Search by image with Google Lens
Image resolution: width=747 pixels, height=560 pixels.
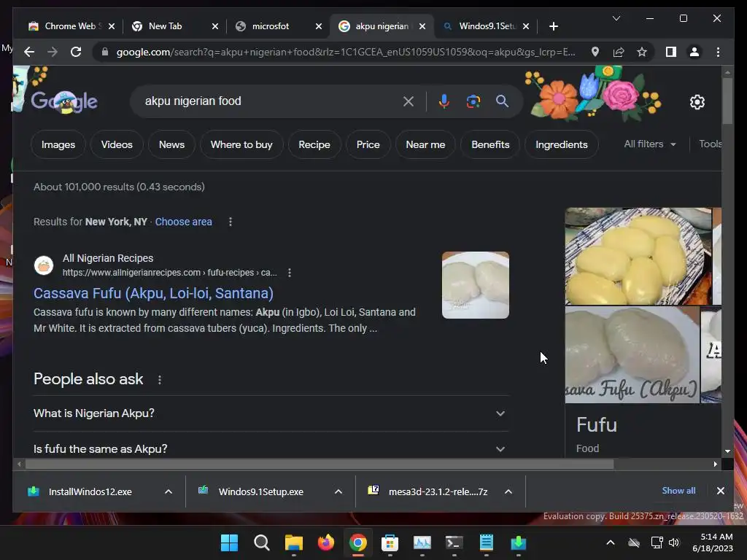473,101
